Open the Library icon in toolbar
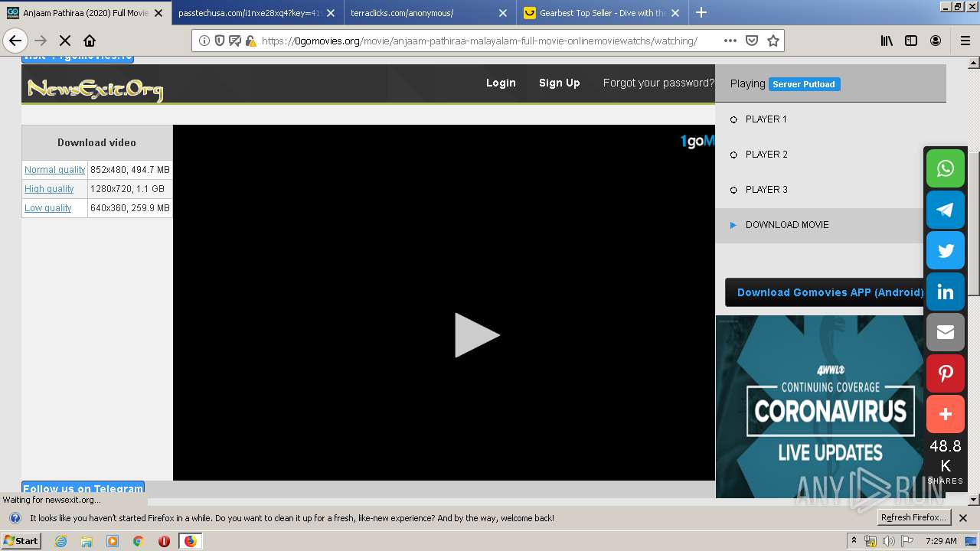980x551 pixels. pos(887,41)
